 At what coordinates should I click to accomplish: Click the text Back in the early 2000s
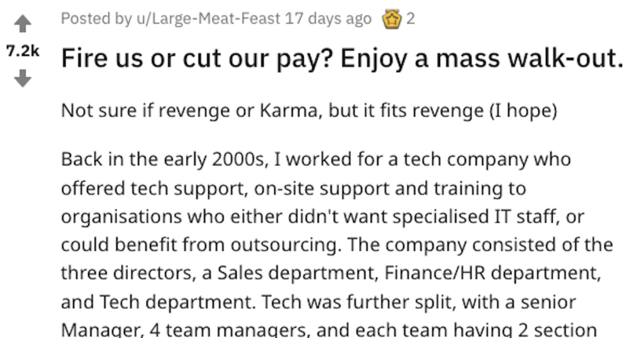[x=164, y=159]
